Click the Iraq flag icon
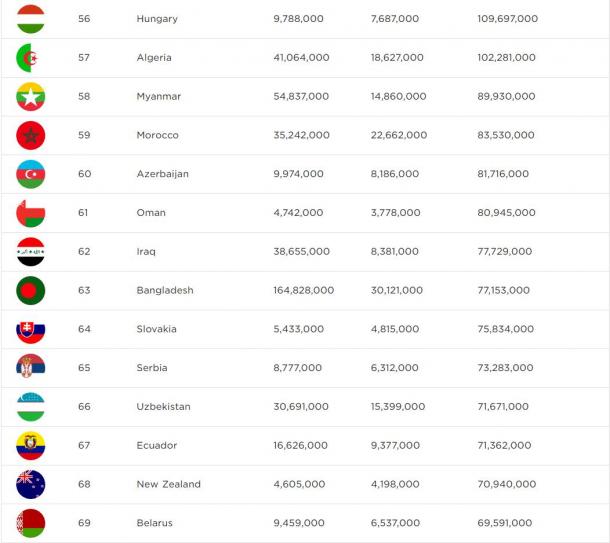 pyautogui.click(x=31, y=252)
